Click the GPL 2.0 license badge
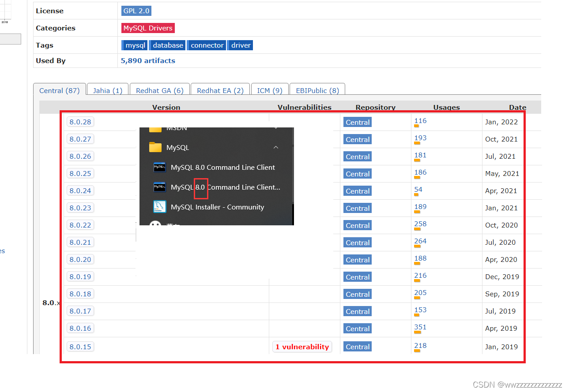This screenshot has width=569, height=392. point(136,11)
